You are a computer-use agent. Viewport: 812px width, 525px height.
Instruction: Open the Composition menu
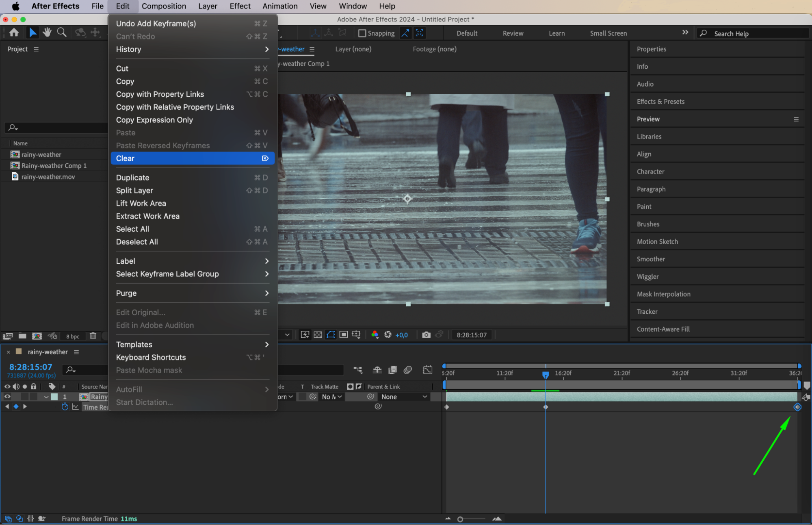pyautogui.click(x=164, y=6)
